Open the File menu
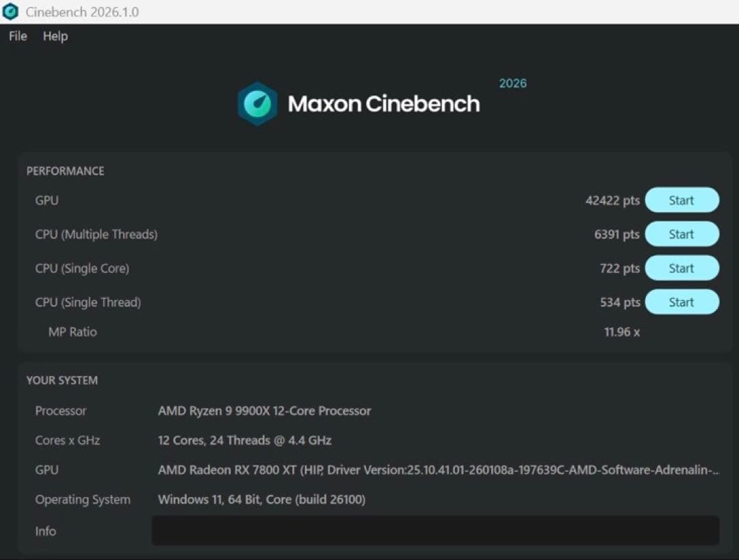Image resolution: width=739 pixels, height=560 pixels. [18, 36]
